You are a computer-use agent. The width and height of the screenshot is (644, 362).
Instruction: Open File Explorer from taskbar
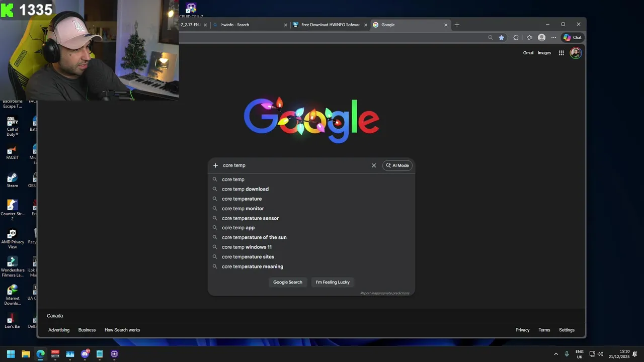coord(26,354)
